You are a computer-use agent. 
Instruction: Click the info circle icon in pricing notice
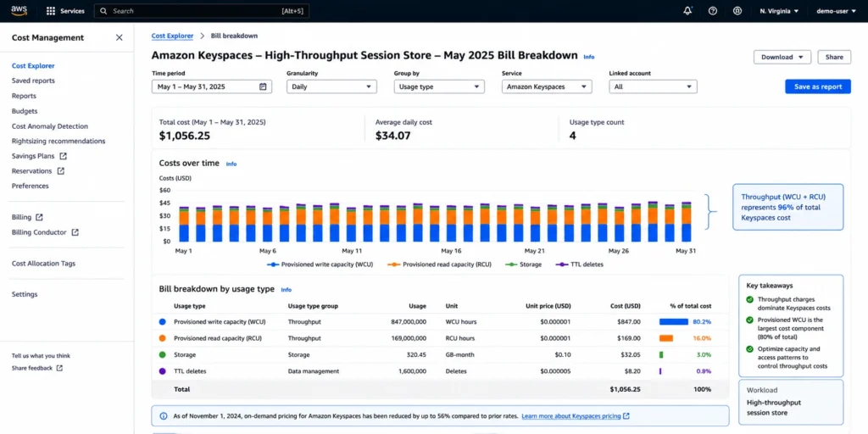(164, 415)
